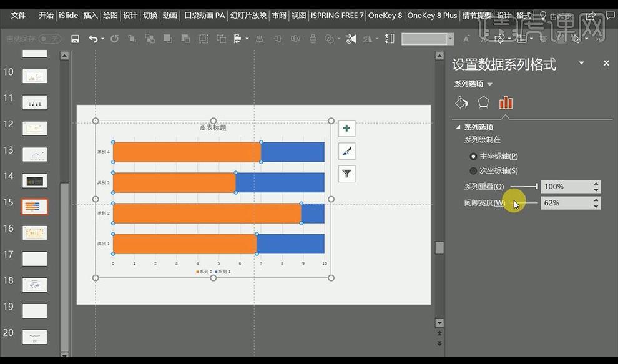Switch to the 幻灯片放映 tab
Viewport: 618px width, 364px height.
click(x=248, y=16)
